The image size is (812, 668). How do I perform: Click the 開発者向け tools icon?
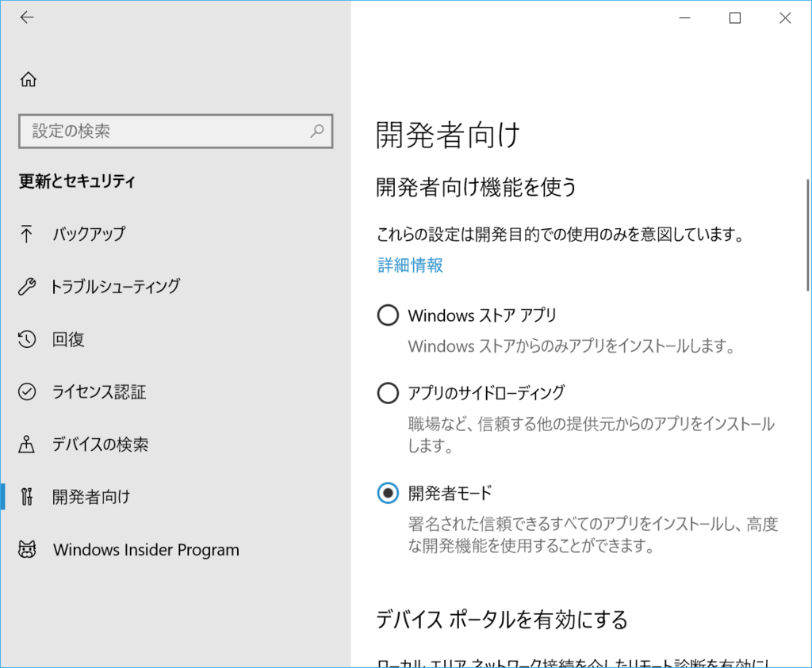[x=27, y=497]
